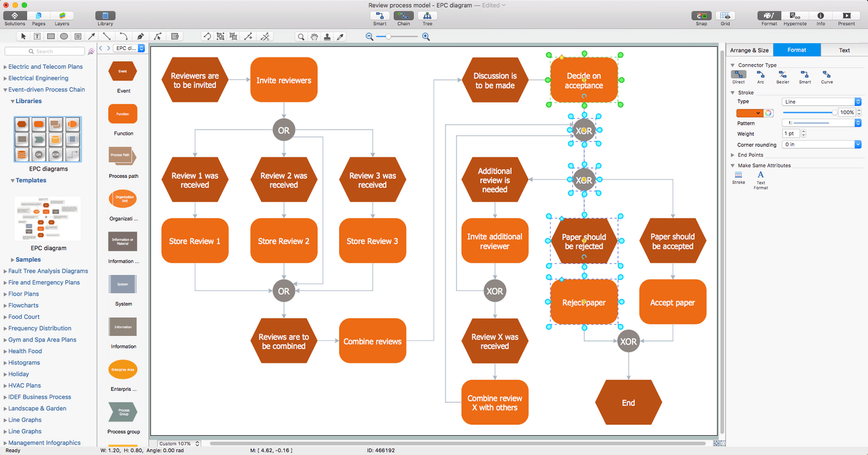Viewport: 868px width, 455px height.
Task: Open the stroke Pattern dropdown
Action: tap(822, 123)
